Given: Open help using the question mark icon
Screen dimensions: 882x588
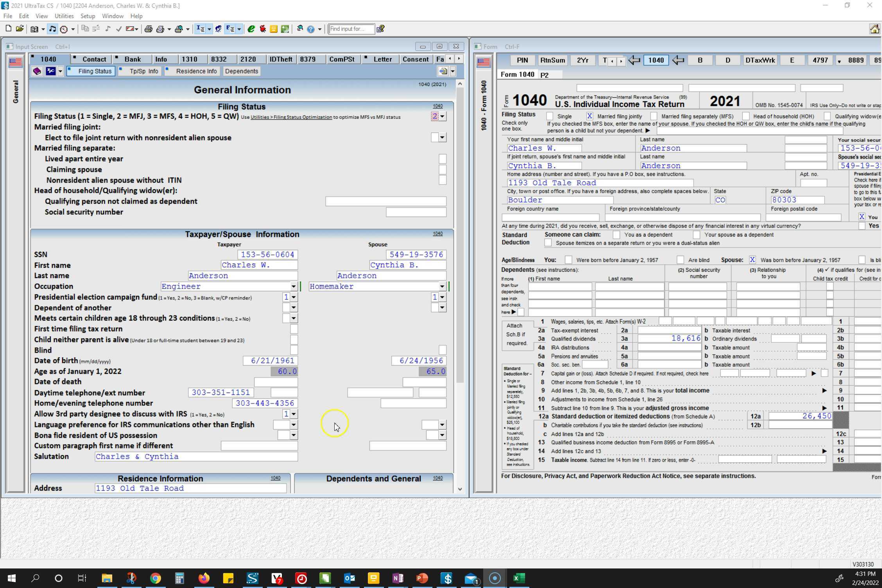Looking at the screenshot, I should [x=311, y=29].
